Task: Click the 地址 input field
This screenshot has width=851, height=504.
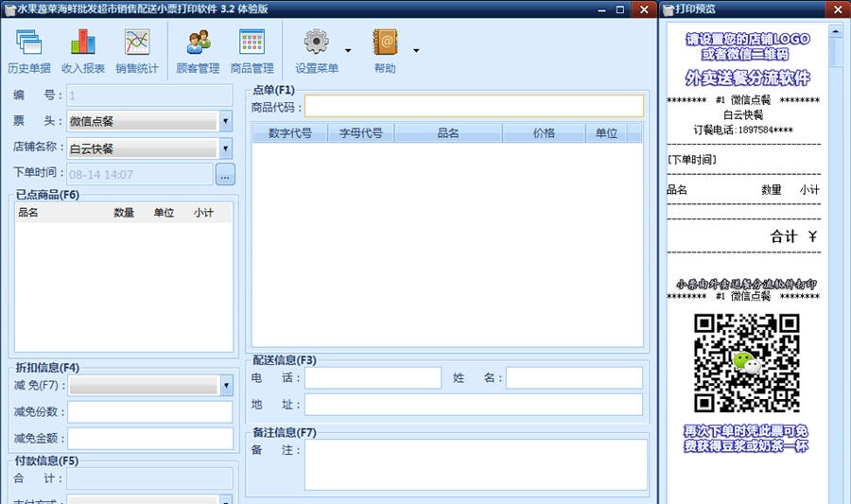Action: [x=473, y=405]
